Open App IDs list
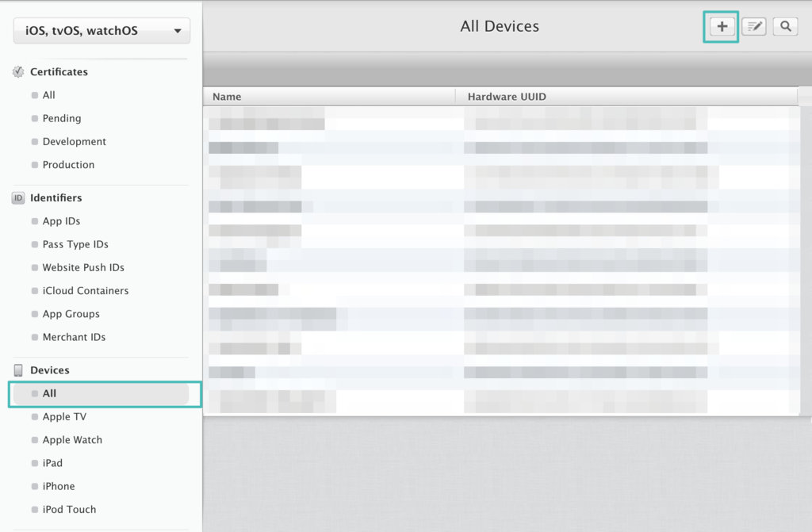 click(61, 221)
